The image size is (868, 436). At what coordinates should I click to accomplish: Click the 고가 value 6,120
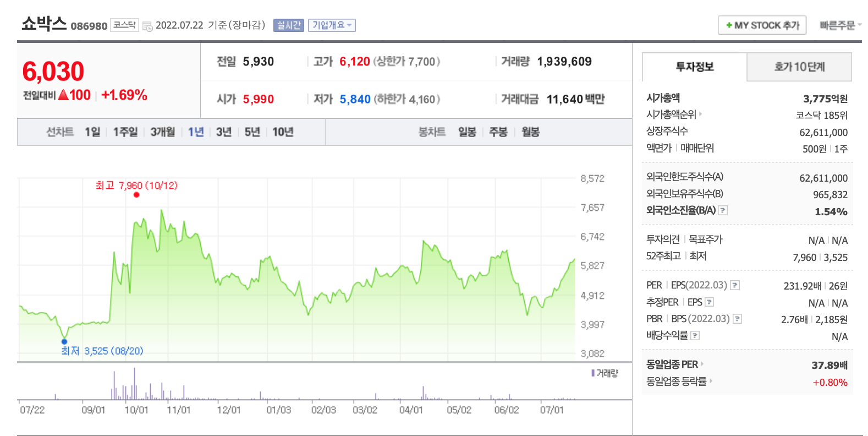(355, 62)
